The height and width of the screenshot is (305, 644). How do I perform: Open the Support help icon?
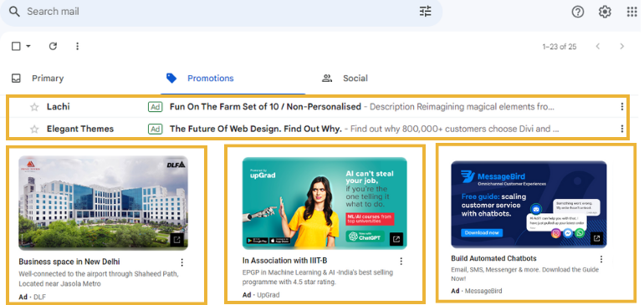(577, 12)
